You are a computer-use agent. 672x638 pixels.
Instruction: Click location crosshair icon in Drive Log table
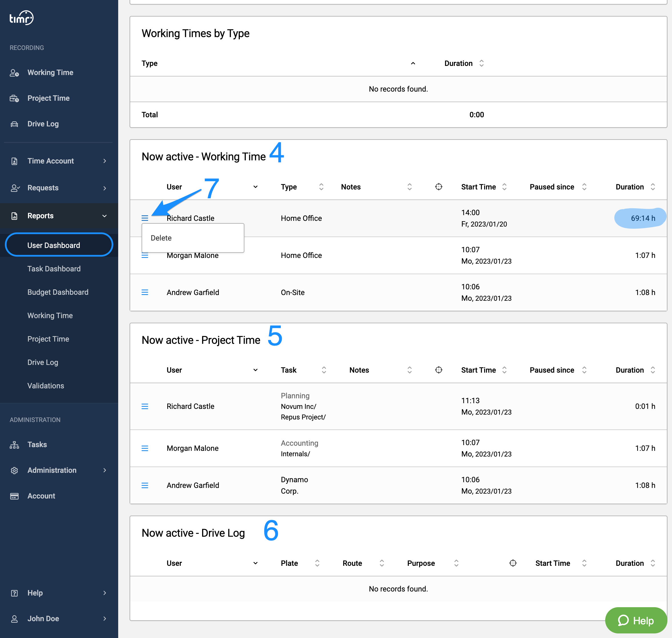point(513,563)
